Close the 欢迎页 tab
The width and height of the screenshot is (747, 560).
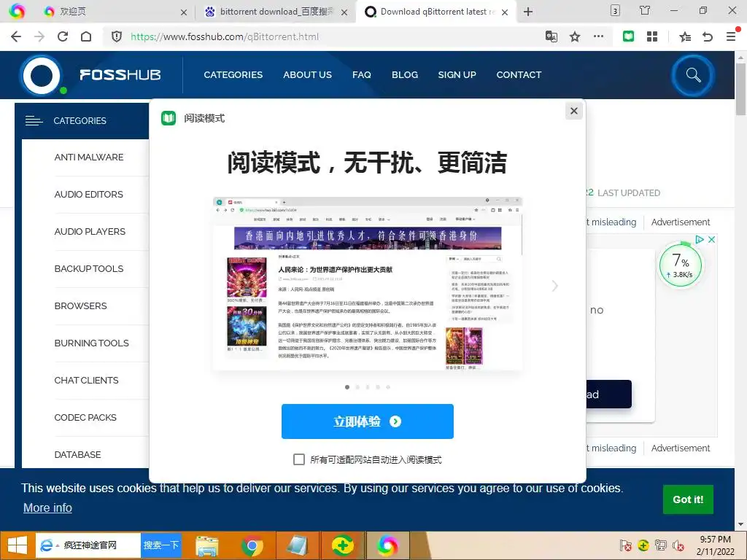[183, 12]
